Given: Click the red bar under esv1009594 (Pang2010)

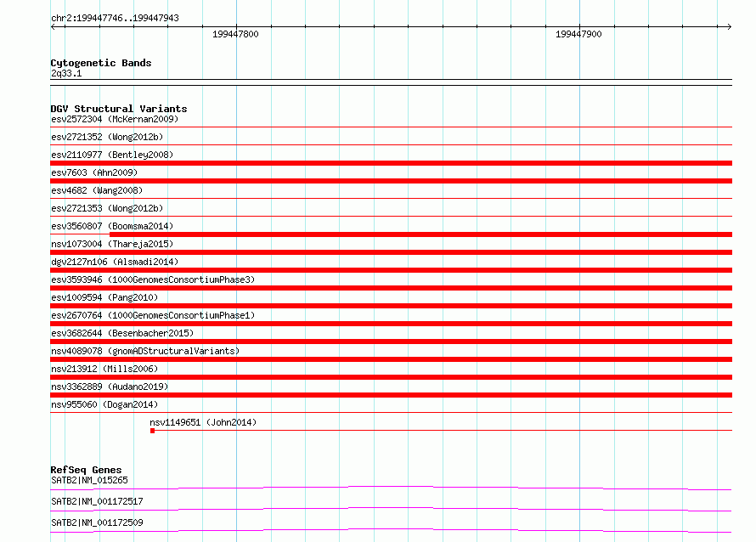Looking at the screenshot, I should 391,306.
